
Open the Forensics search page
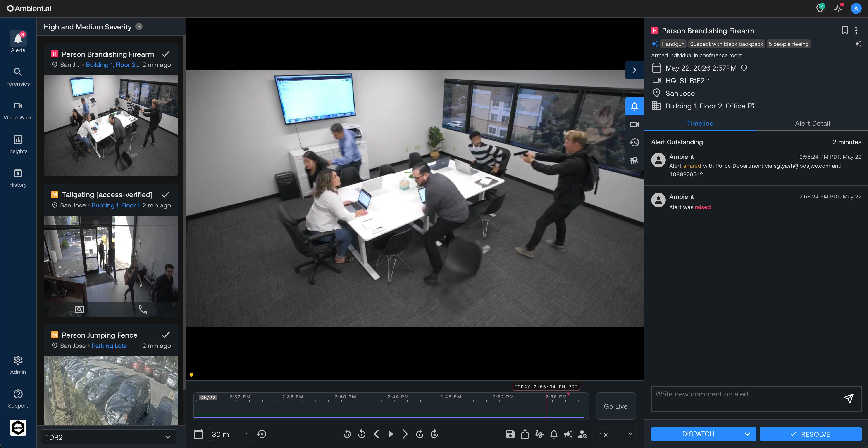(18, 77)
